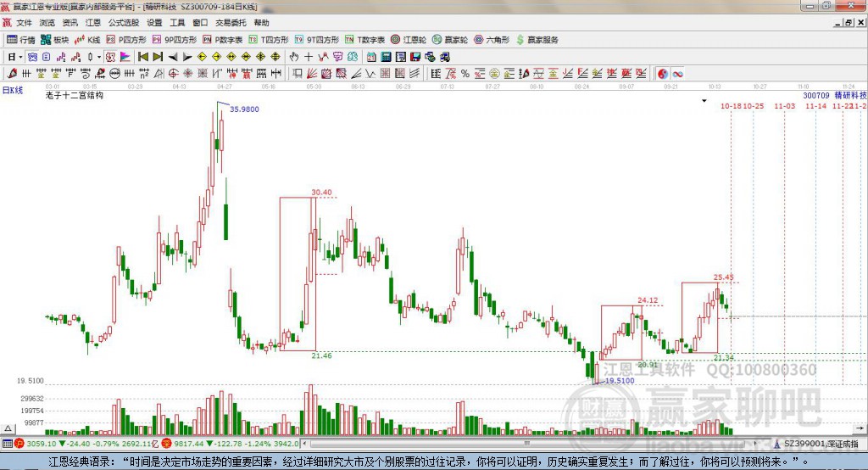This screenshot has width=868, height=470.
Task: Click the 行情 quotes button
Action: click(20, 40)
